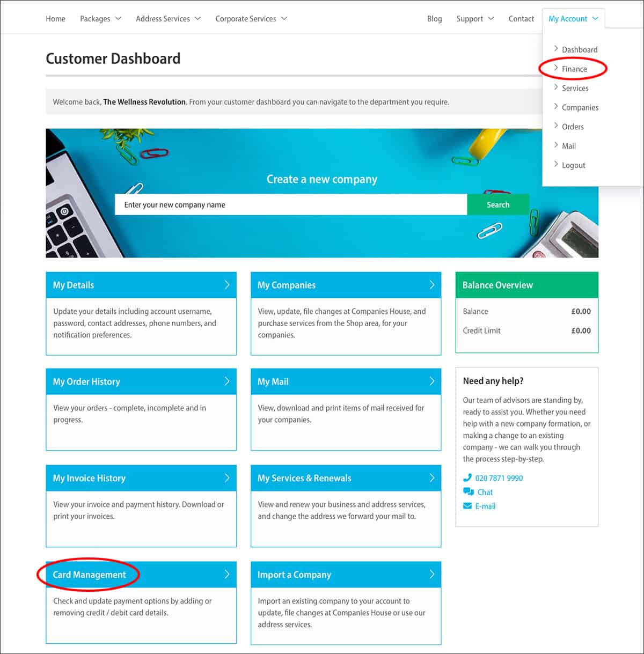Click the Chat speech bubble icon
The image size is (644, 654).
(468, 492)
